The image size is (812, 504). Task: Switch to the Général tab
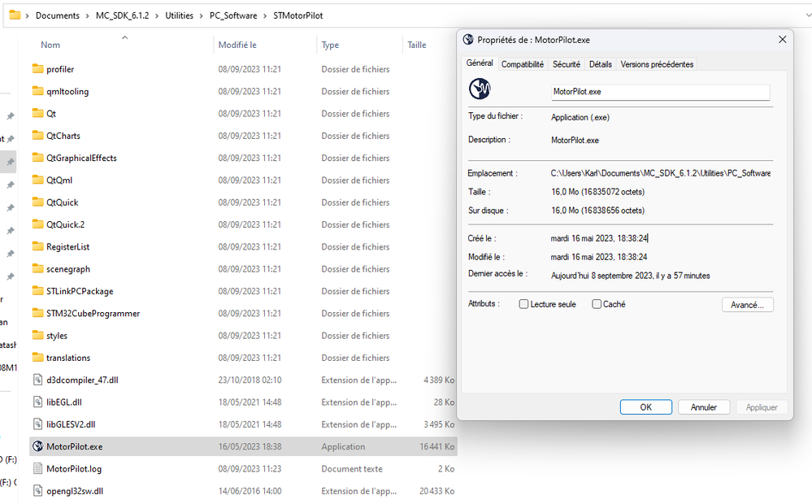[x=480, y=63]
